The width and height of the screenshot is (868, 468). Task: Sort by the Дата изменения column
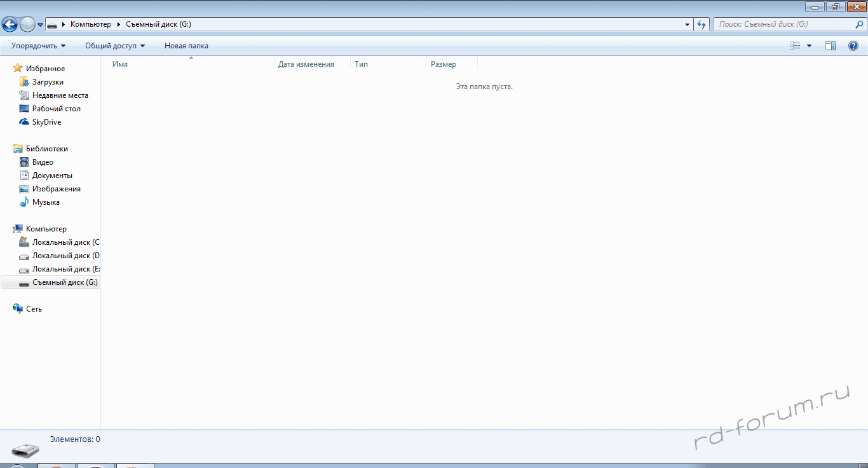(306, 64)
